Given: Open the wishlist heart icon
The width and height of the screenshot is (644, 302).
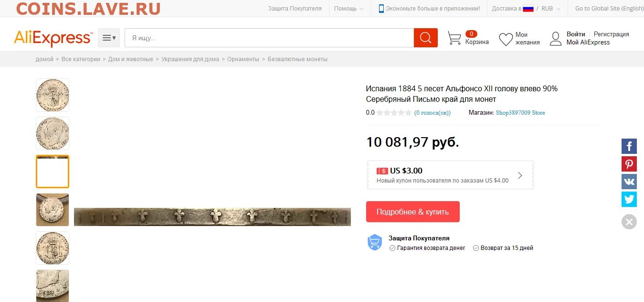Looking at the screenshot, I should coord(506,39).
